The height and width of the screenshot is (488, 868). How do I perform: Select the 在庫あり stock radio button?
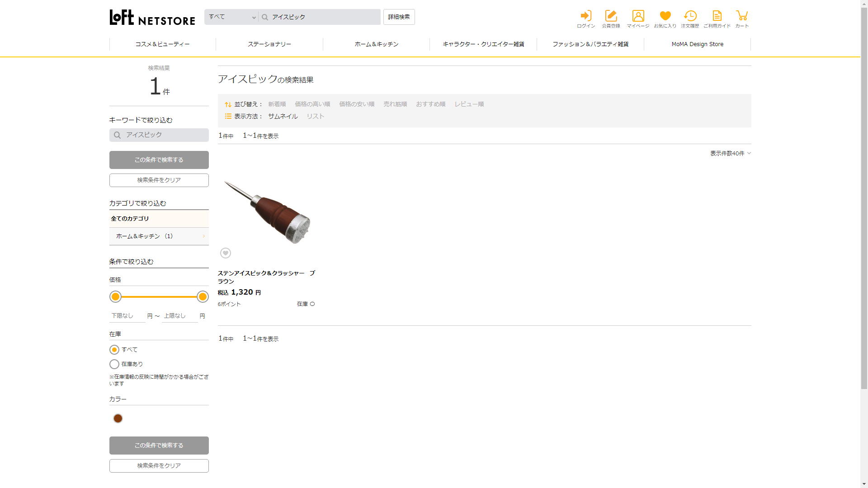(114, 364)
